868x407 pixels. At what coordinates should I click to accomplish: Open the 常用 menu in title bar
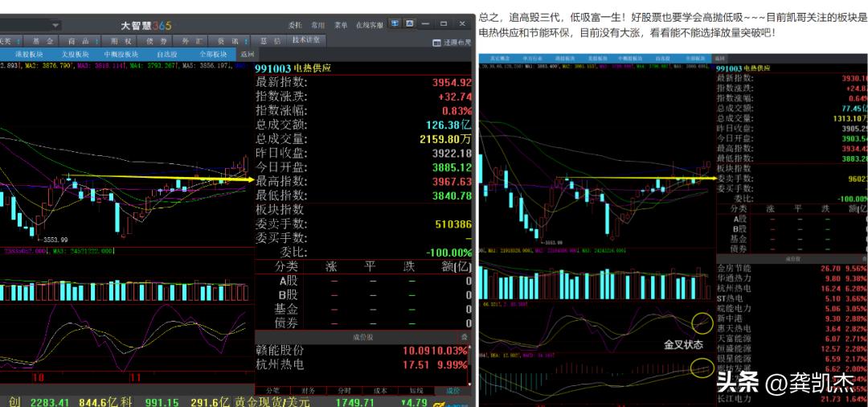317,25
